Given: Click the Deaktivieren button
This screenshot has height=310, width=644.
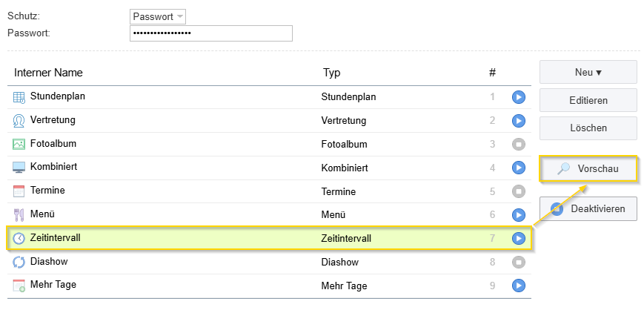Looking at the screenshot, I should click(x=588, y=208).
